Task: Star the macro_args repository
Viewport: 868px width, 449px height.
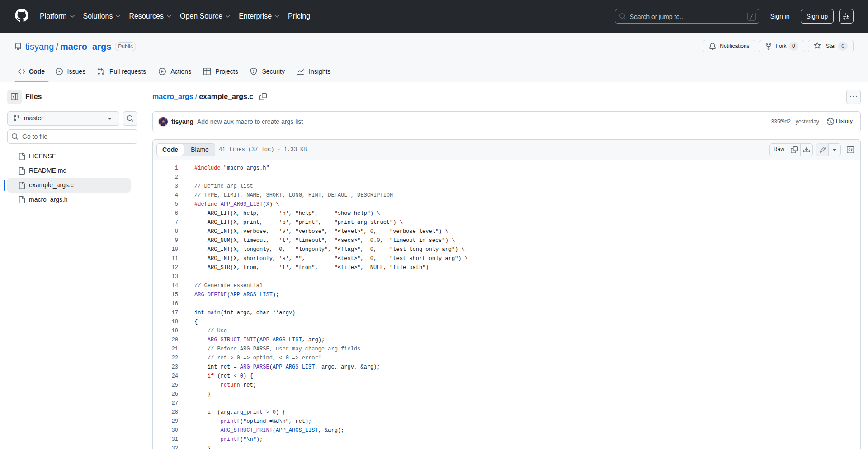Action: 826,46
